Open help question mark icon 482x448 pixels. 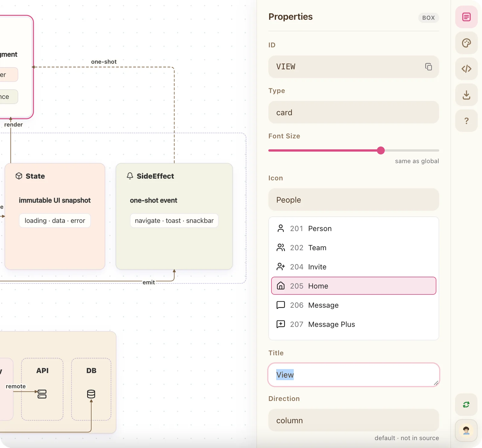(466, 121)
